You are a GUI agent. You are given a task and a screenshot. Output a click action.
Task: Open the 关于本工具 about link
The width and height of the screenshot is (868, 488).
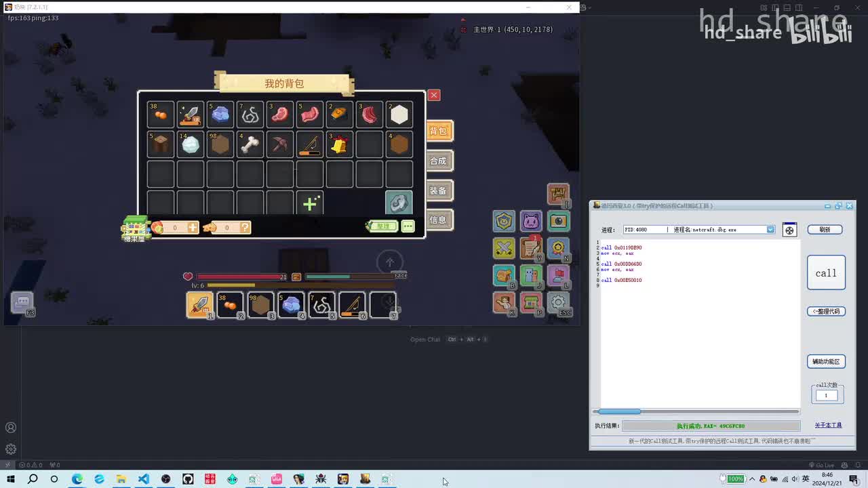tap(828, 426)
